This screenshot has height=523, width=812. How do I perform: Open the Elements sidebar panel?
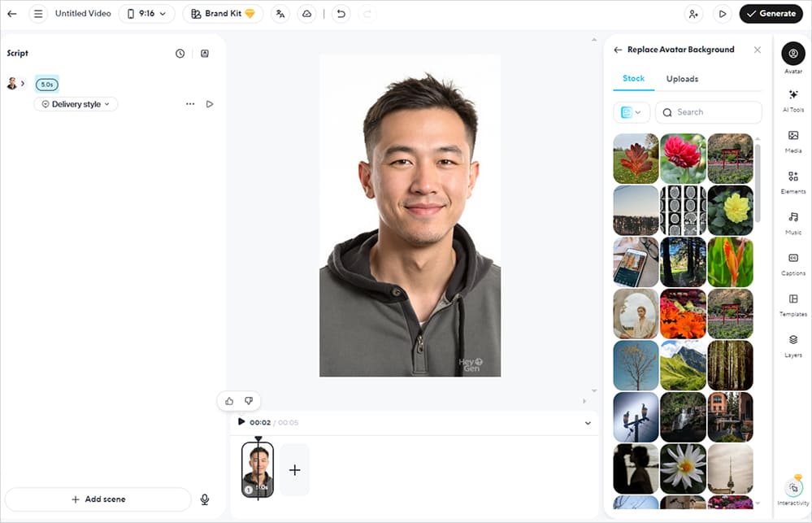pos(792,180)
